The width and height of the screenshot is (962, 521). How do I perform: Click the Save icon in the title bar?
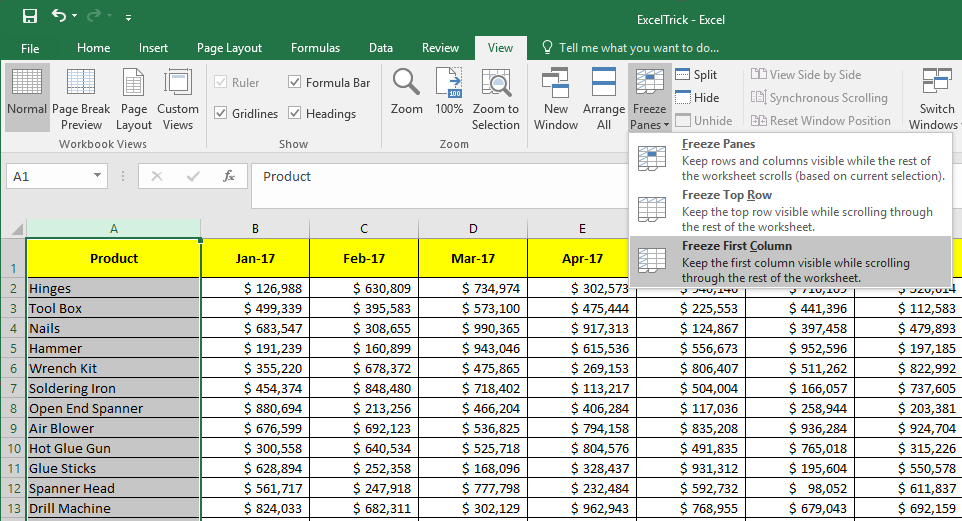[x=29, y=16]
